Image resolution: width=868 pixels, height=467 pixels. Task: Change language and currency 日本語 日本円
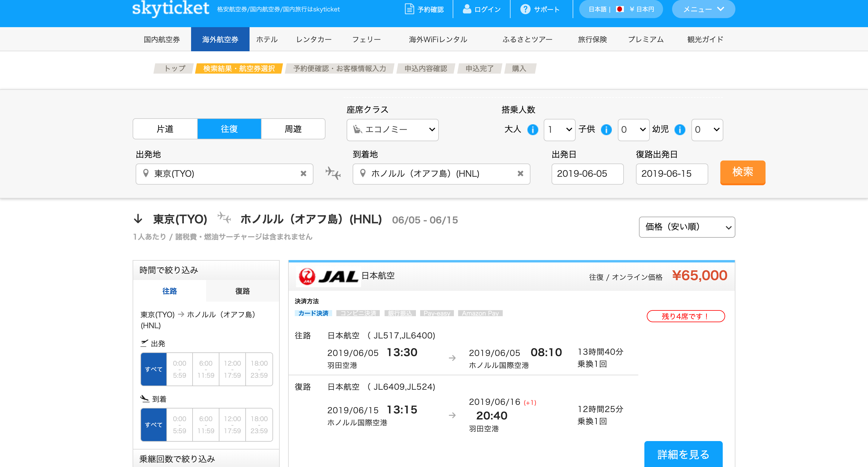(621, 9)
